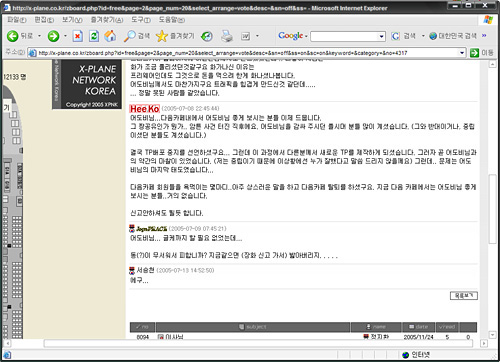Click the Google toolbar logo
Viewport: 500px width, 362px height.
point(291,36)
